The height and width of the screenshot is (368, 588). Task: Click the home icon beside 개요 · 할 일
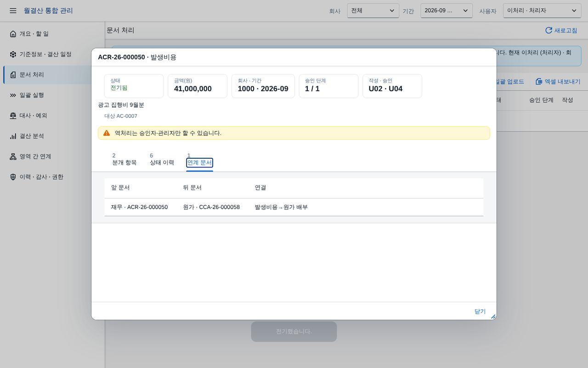(x=13, y=34)
